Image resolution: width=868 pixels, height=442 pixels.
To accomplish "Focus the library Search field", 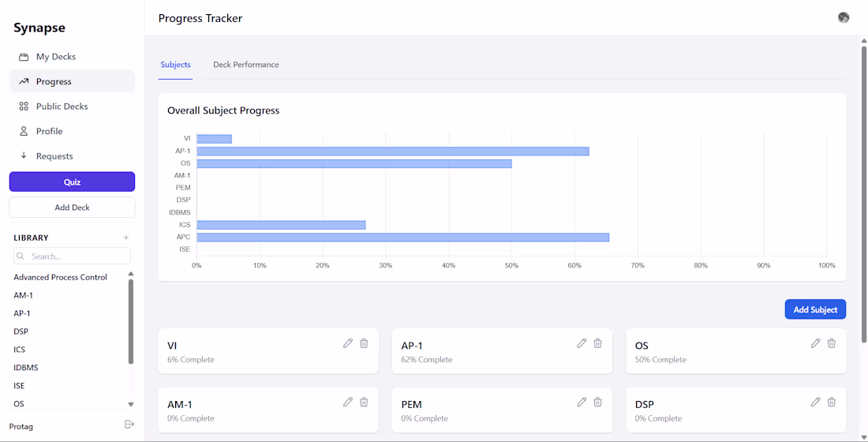I will (72, 256).
